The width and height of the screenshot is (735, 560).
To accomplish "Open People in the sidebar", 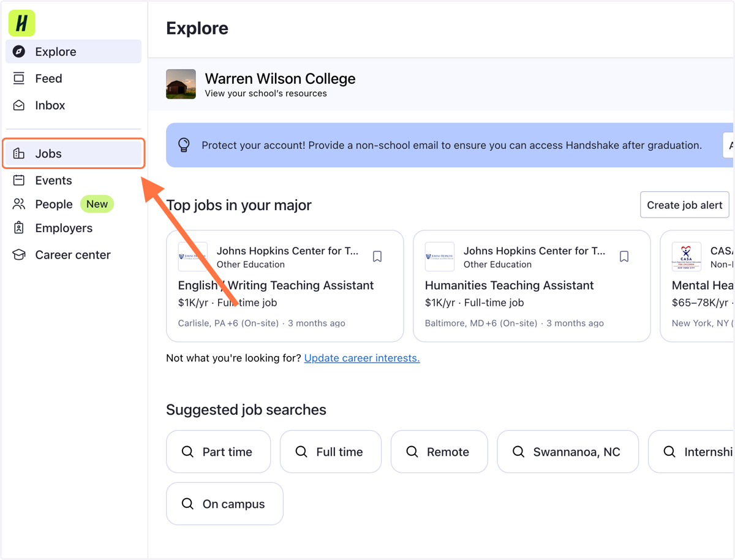I will 73,204.
